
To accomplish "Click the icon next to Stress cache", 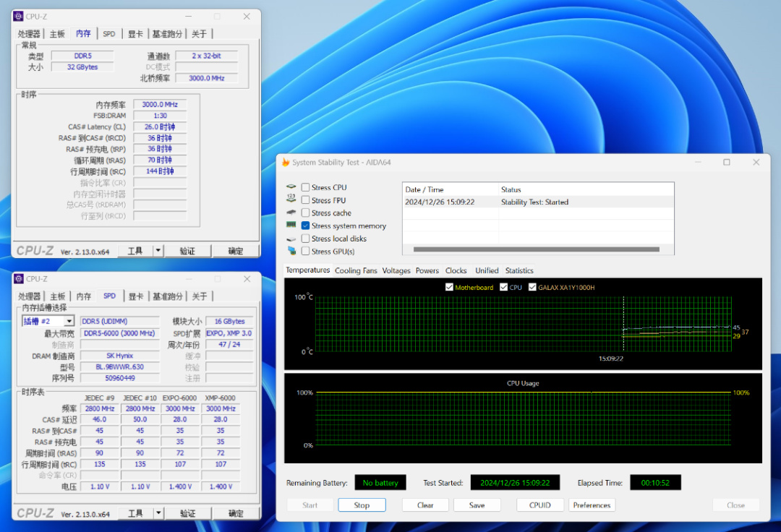I will (291, 213).
